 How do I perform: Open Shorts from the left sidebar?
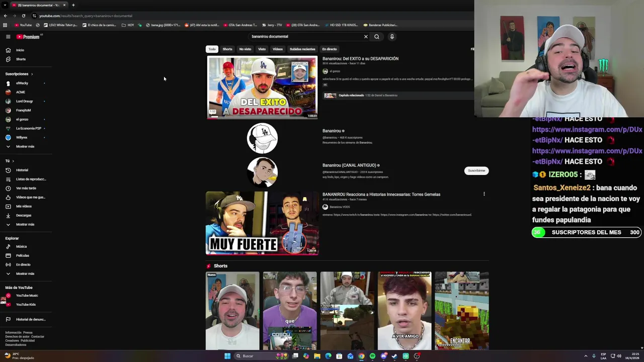point(21,59)
